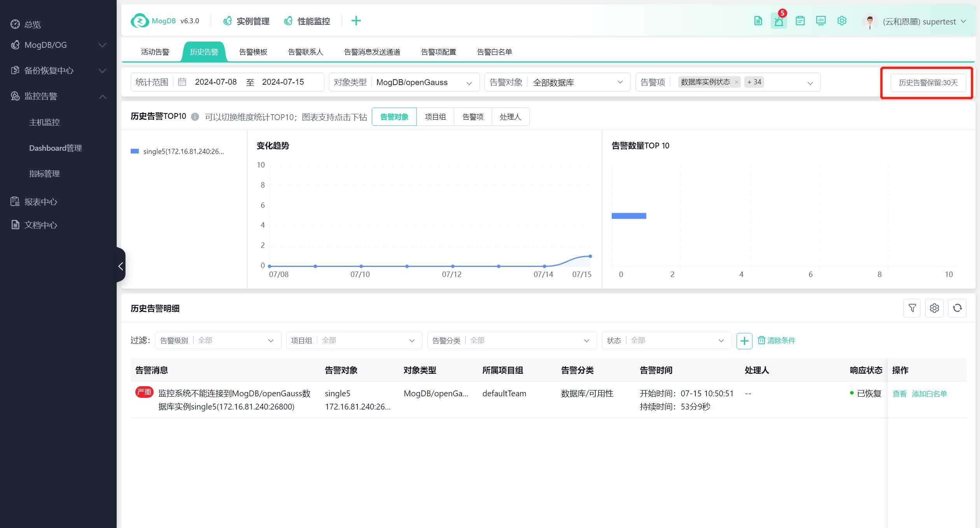The height and width of the screenshot is (528, 980).
Task: Click the 严重 severity badge
Action: (144, 392)
